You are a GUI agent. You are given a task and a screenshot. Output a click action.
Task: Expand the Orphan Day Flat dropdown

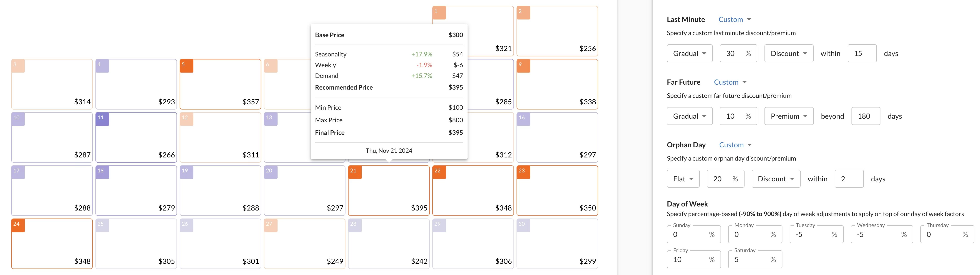click(683, 179)
